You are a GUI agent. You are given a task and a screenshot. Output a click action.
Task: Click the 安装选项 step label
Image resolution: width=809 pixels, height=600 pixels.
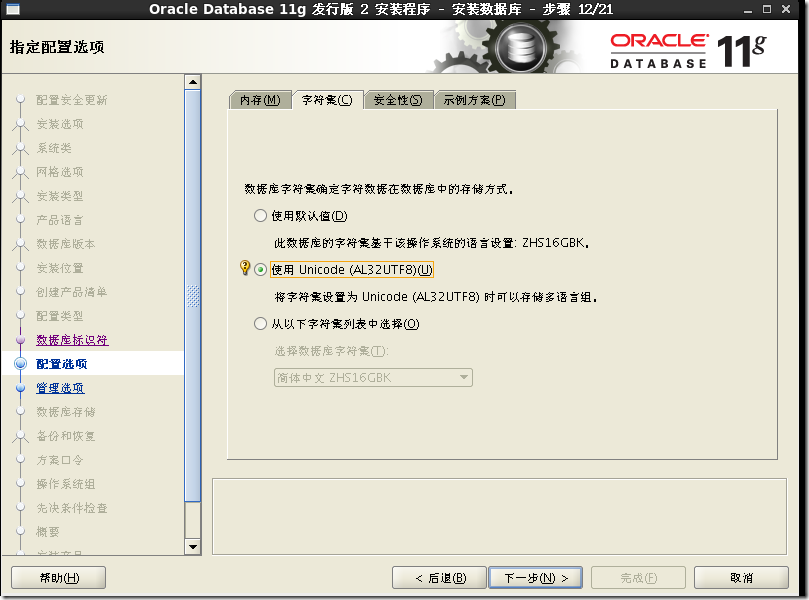point(60,124)
